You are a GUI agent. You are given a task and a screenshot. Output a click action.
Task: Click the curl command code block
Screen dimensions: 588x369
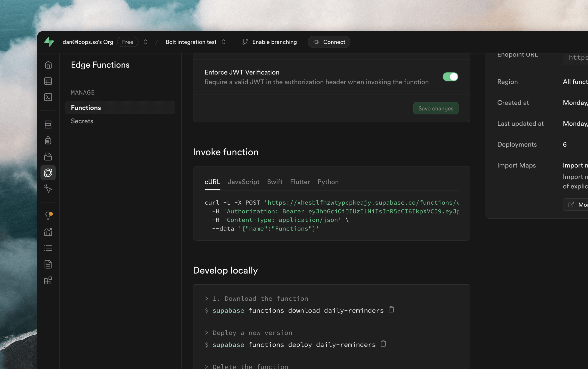click(x=331, y=215)
